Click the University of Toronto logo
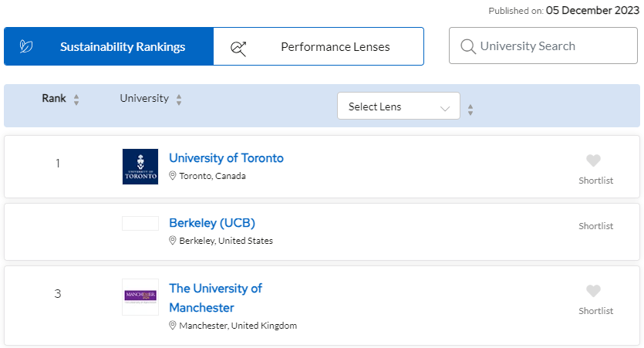The height and width of the screenshot is (348, 644). [x=140, y=167]
